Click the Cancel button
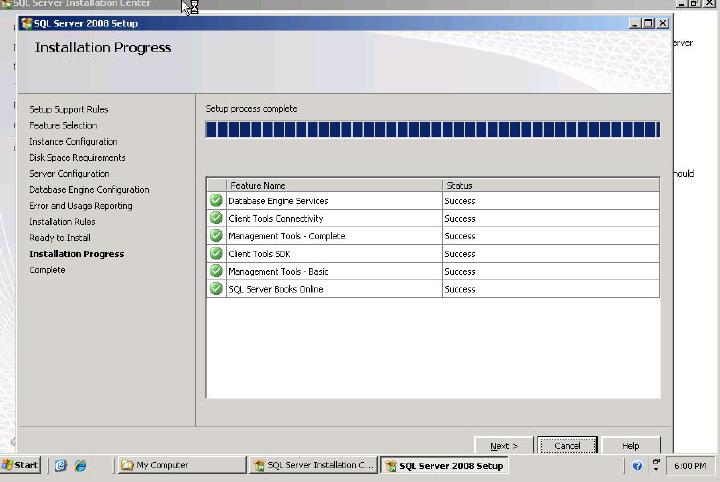The width and height of the screenshot is (720, 482). coord(567,445)
